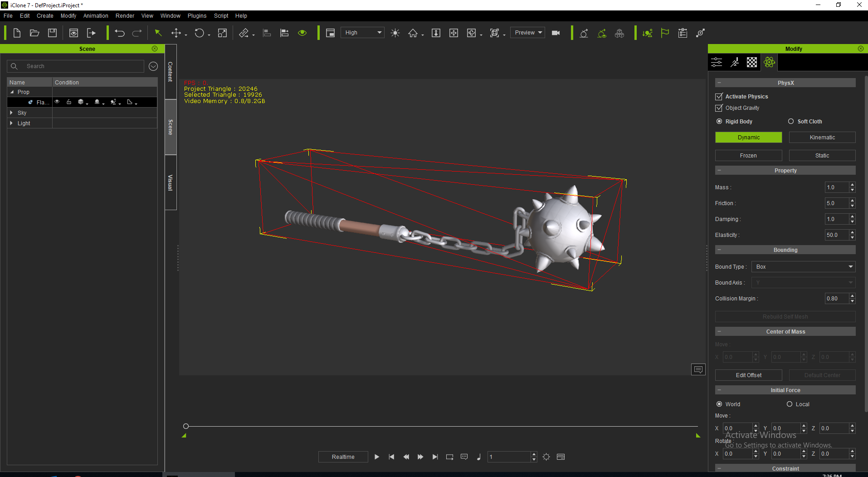This screenshot has height=477, width=868.
Task: Click the Realtime button
Action: [343, 457]
